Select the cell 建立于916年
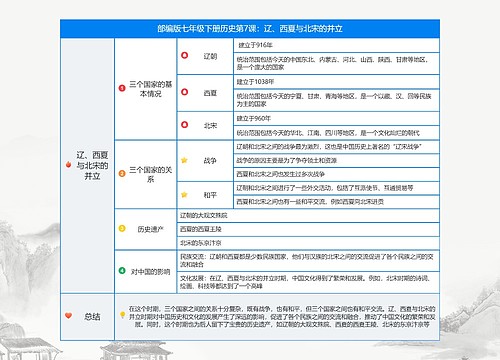This screenshot has height=360, width=500. [336, 45]
